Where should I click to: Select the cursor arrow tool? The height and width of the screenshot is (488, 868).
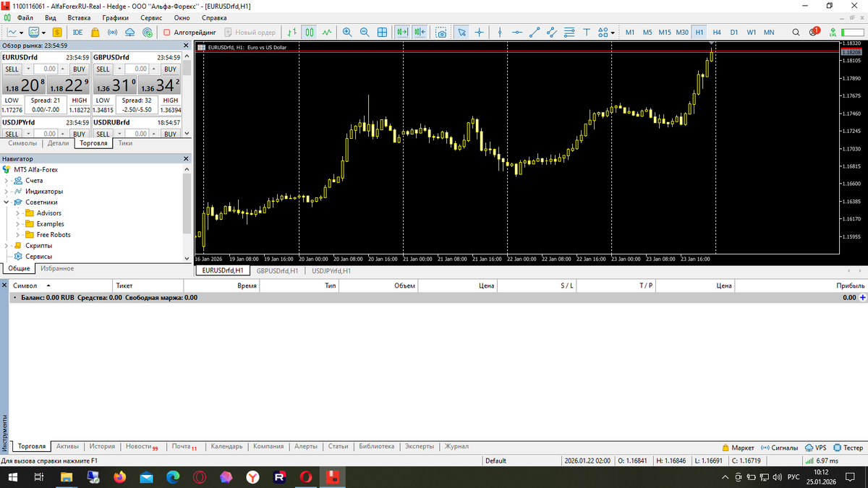[461, 33]
